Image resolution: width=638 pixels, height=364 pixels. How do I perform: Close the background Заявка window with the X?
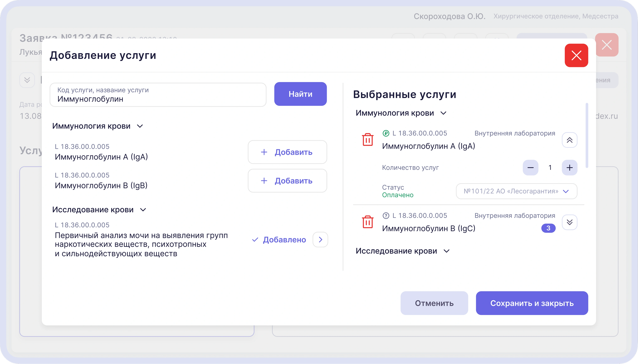click(607, 45)
